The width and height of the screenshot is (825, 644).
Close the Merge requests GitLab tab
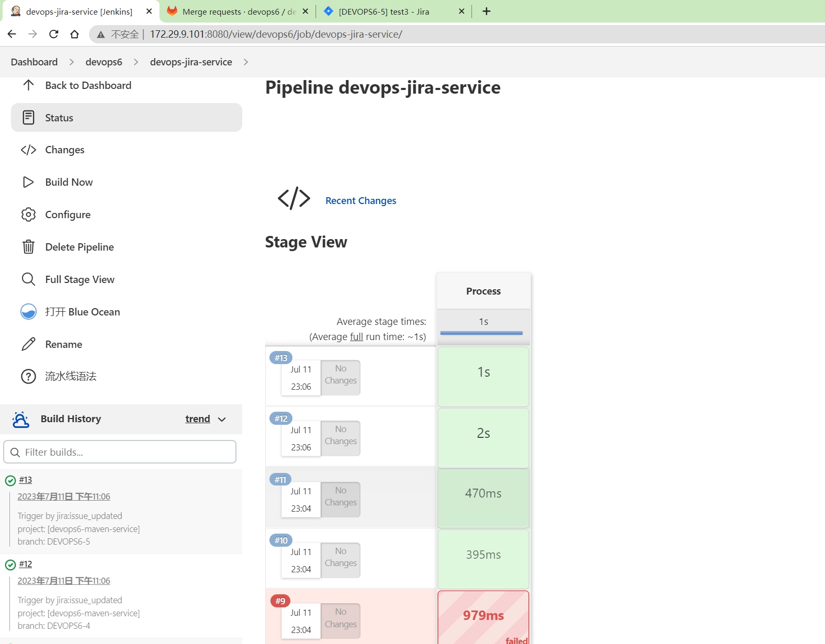[306, 11]
